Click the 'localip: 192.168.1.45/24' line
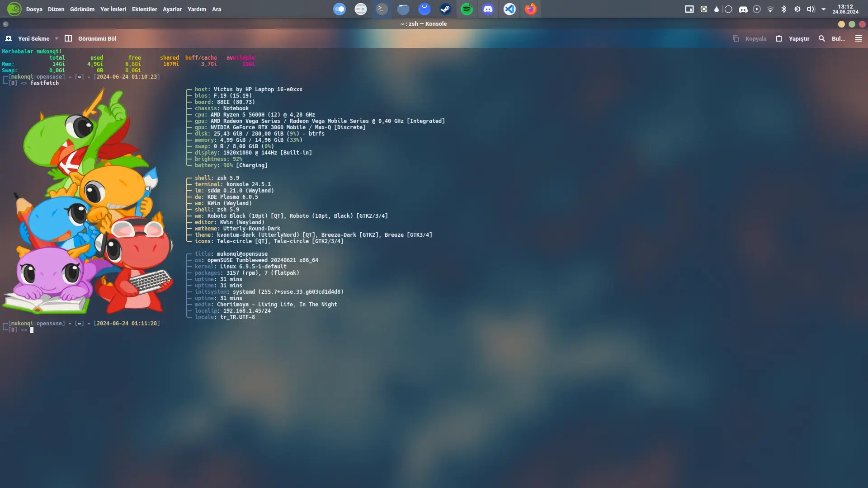 click(233, 311)
